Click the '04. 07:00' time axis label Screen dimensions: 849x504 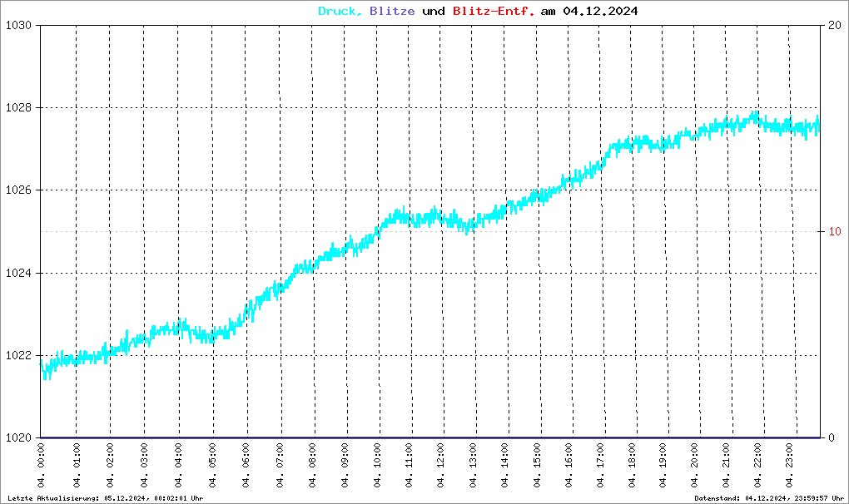[280, 466]
